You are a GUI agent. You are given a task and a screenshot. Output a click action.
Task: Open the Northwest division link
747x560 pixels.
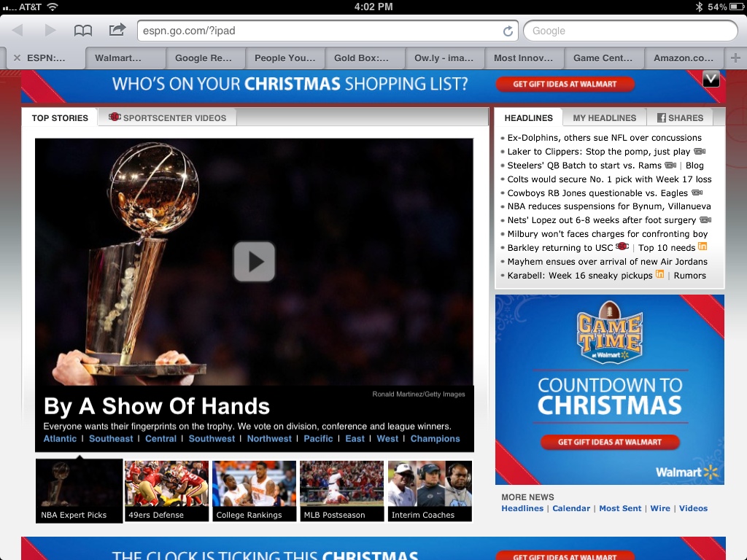(269, 438)
